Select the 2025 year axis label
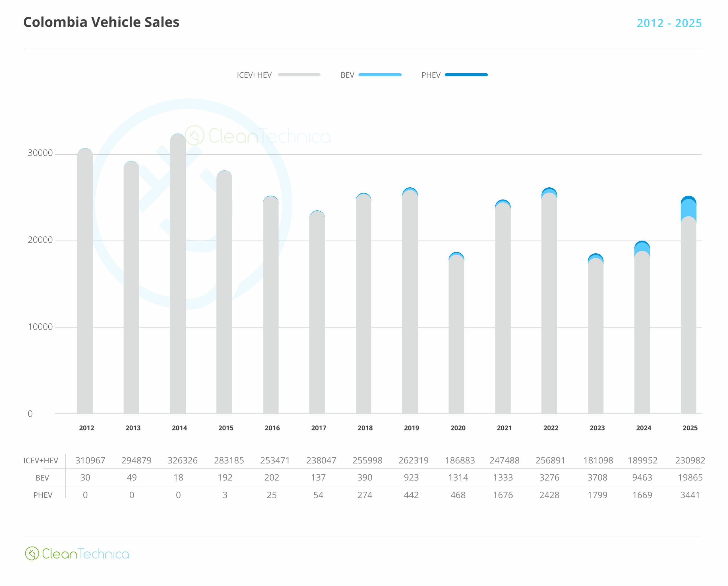This screenshot has height=586, width=728. tap(690, 428)
